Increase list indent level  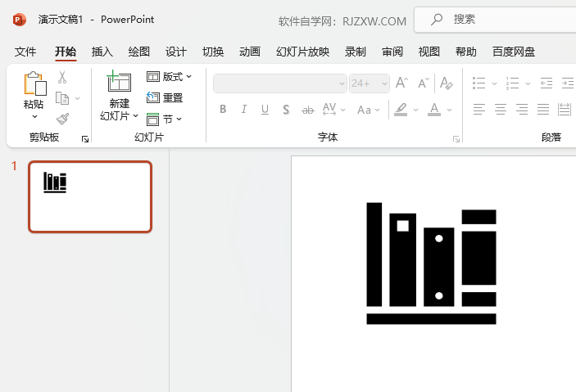[568, 83]
